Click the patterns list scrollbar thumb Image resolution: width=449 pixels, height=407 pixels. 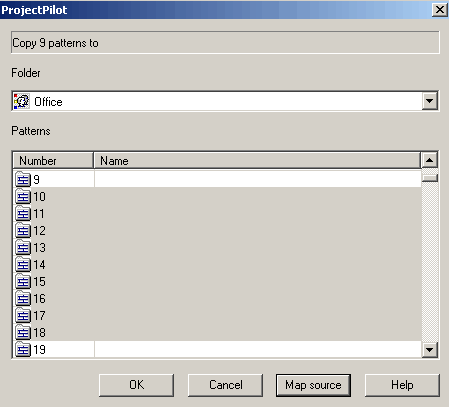tap(429, 178)
